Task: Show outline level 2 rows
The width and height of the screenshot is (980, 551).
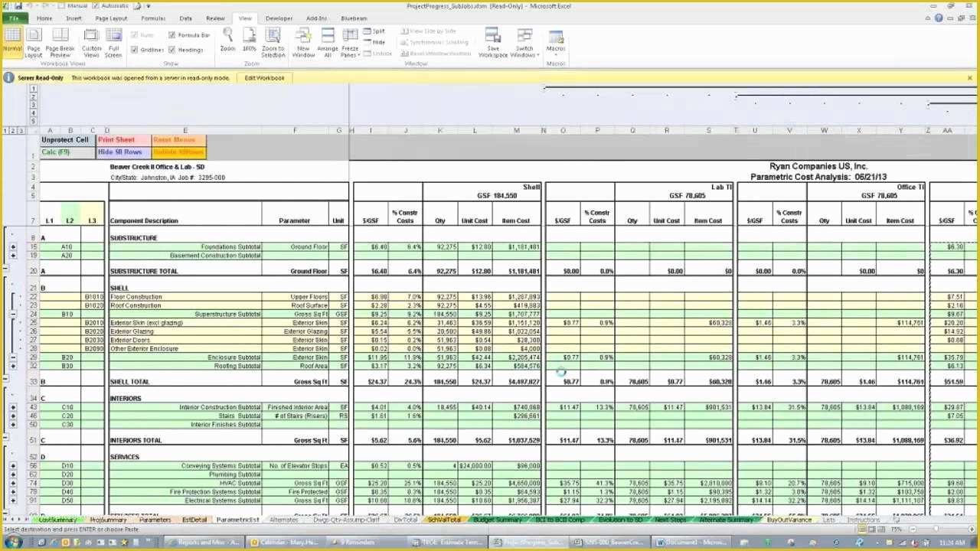Action: pos(13,131)
